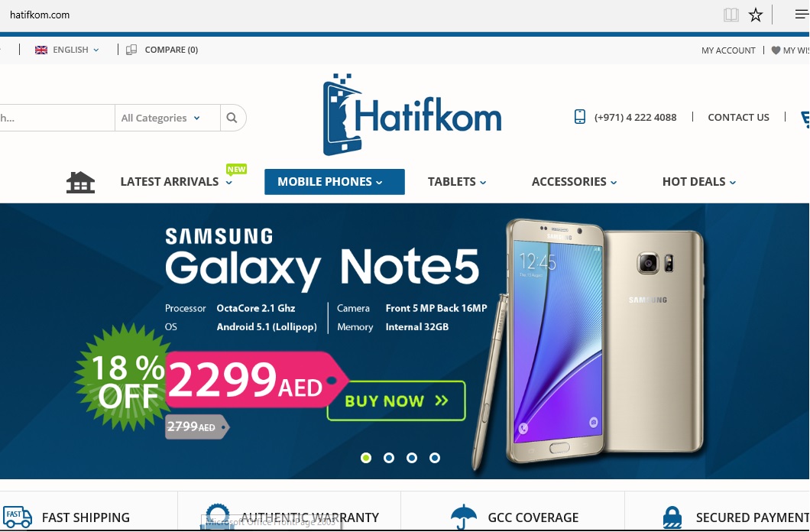Select the fourth carousel slide dot
The width and height of the screenshot is (810, 532).
pos(435,458)
